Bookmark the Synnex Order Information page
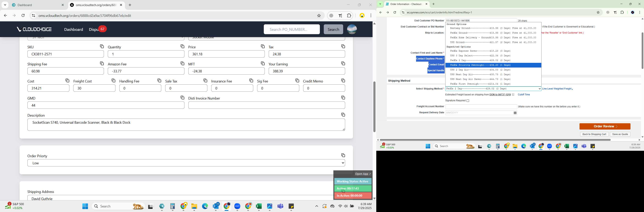644x212 pixels. pyautogui.click(x=598, y=13)
